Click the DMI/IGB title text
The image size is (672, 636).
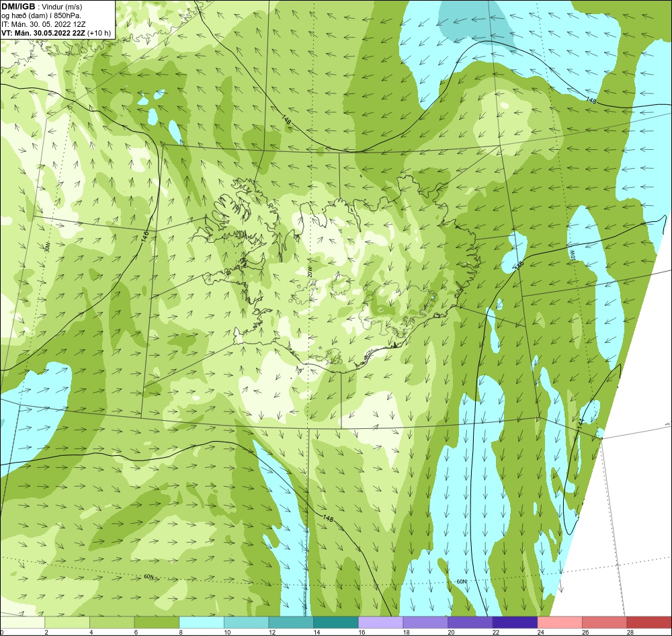(x=18, y=7)
